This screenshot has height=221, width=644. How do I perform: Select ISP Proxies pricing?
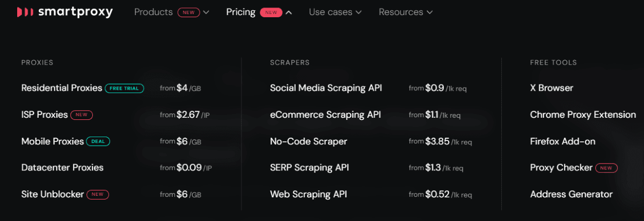pyautogui.click(x=45, y=115)
